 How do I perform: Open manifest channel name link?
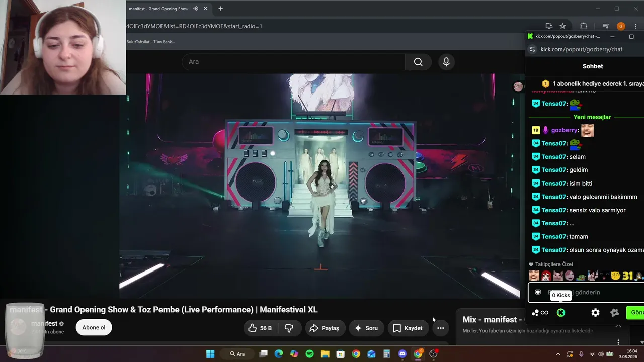click(44, 324)
